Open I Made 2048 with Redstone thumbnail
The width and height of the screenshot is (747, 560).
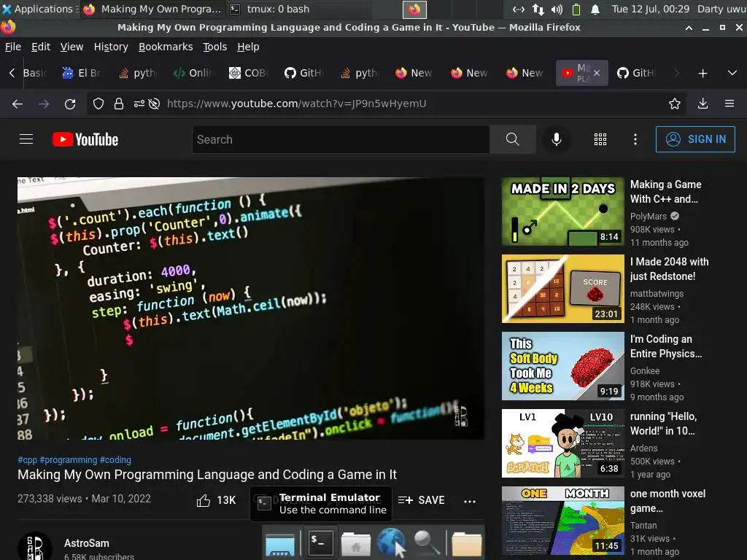(562, 289)
